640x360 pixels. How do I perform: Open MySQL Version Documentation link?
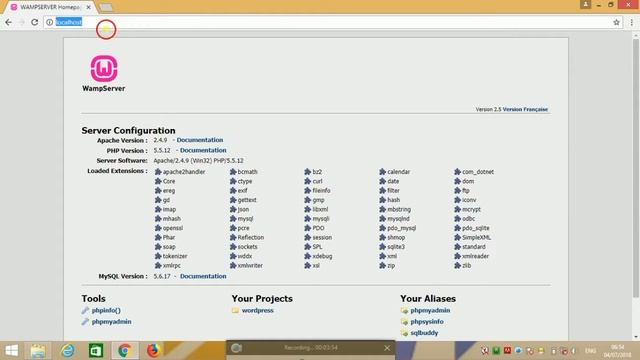(203, 276)
